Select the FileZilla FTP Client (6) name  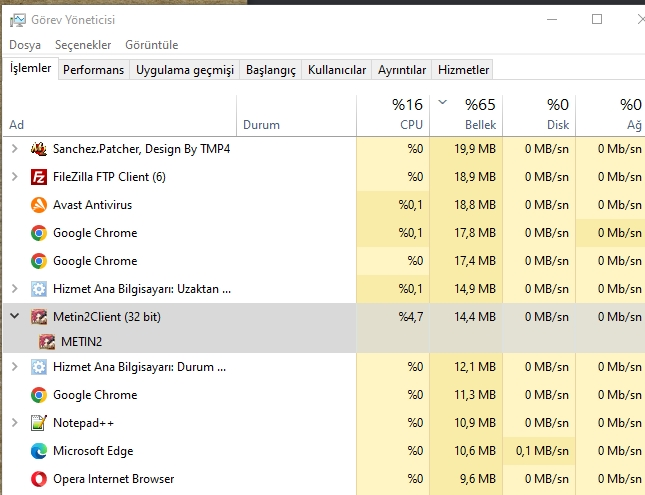coord(109,177)
